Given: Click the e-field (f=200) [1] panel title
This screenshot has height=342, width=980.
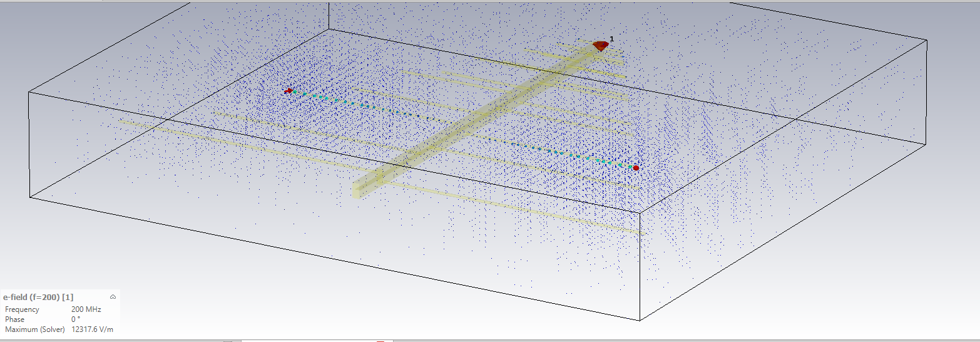Looking at the screenshot, I should [38, 297].
